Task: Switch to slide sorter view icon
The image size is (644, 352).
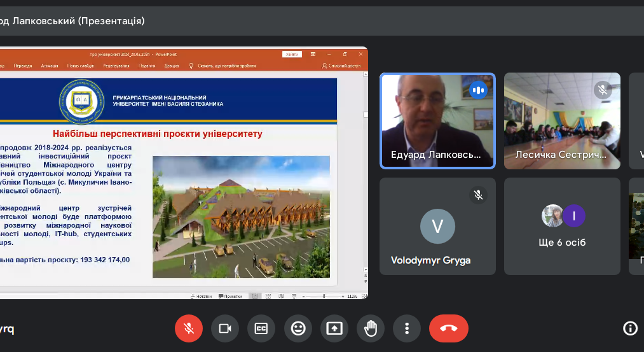Action: coord(270,296)
